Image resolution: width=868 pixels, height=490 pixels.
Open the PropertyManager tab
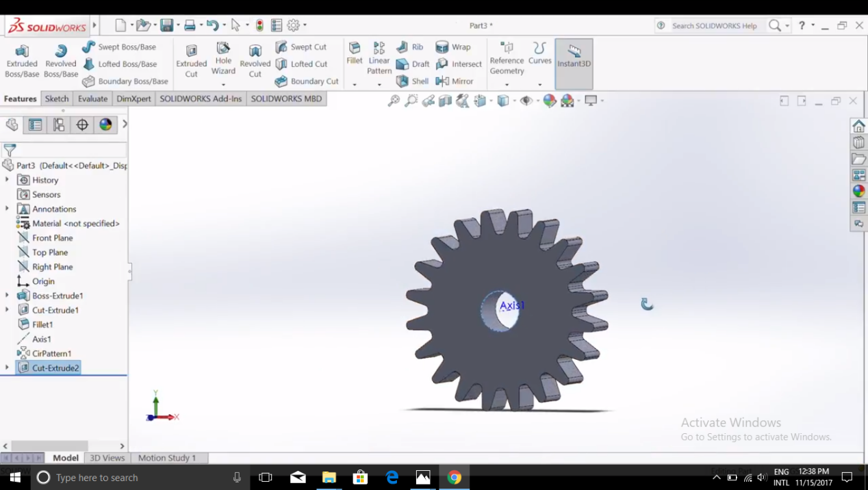(x=35, y=125)
